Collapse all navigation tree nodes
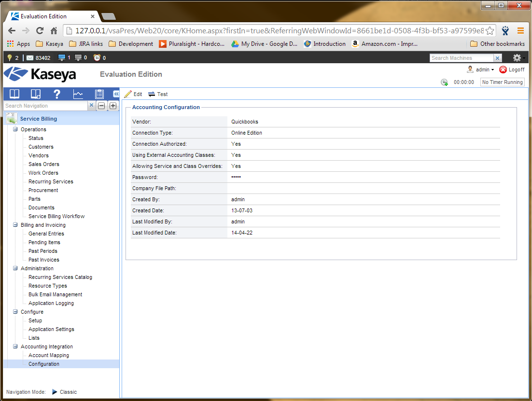 coord(102,106)
